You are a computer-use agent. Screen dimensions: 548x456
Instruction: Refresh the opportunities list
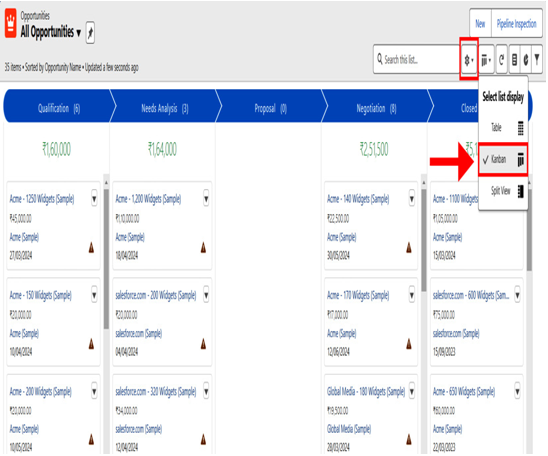click(502, 60)
